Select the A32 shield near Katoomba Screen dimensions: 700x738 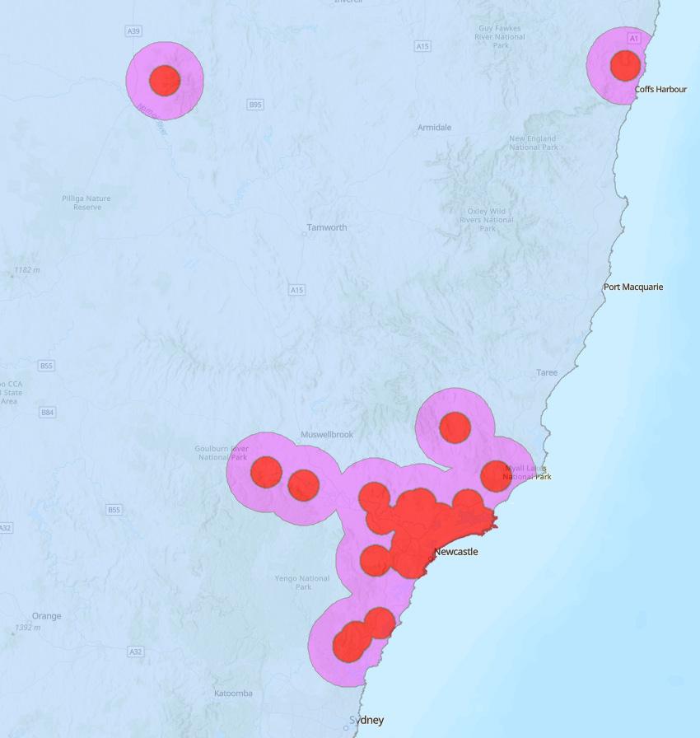tap(136, 652)
